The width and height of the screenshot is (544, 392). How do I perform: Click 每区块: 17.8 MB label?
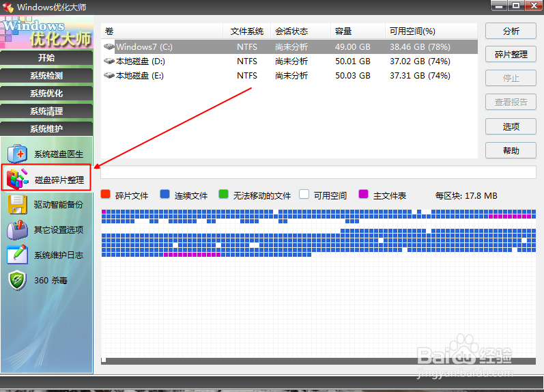pyautogui.click(x=466, y=196)
